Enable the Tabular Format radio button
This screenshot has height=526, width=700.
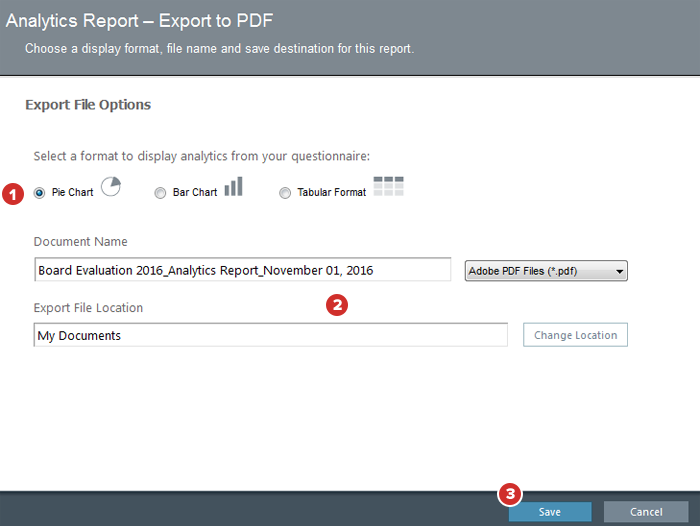(x=285, y=193)
